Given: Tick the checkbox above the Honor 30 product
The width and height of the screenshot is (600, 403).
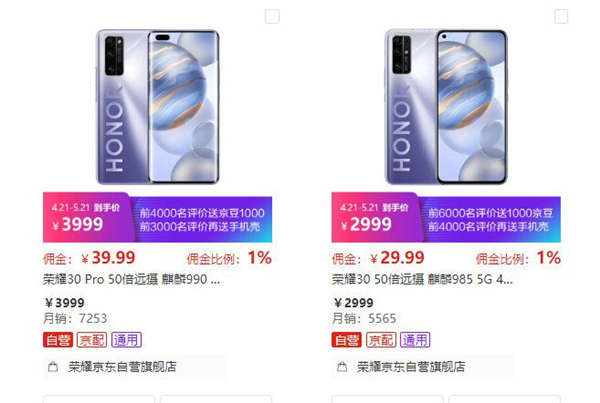Looking at the screenshot, I should coord(561,16).
